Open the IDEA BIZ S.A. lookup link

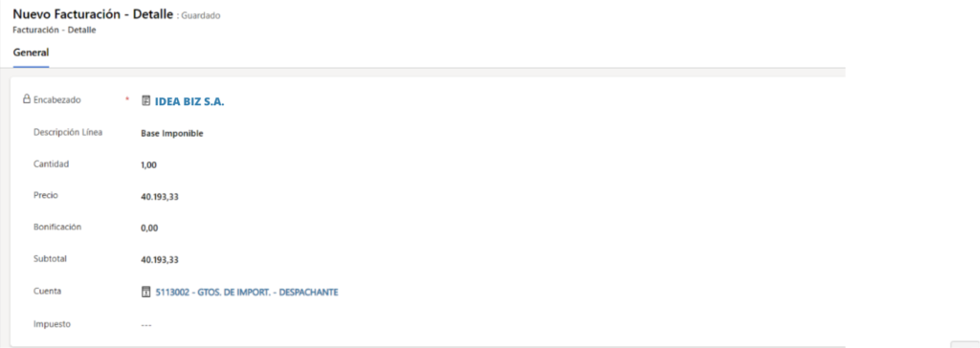pos(189,101)
